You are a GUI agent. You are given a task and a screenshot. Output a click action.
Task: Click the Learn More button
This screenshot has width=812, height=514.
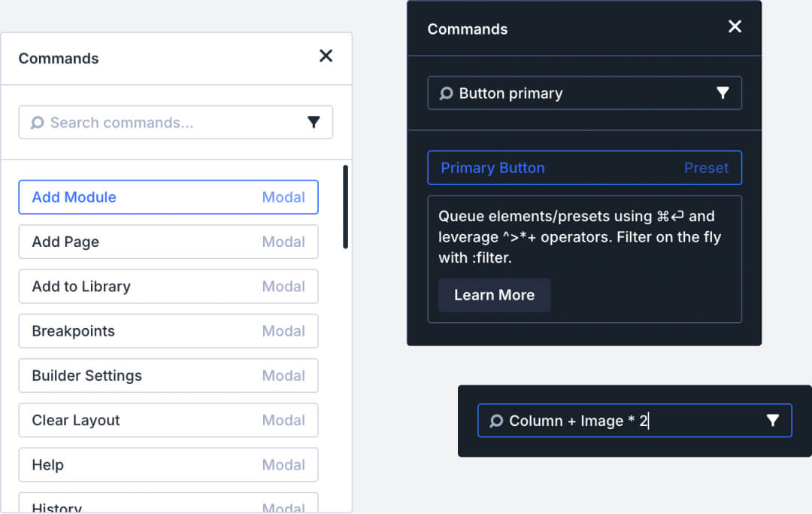[494, 295]
